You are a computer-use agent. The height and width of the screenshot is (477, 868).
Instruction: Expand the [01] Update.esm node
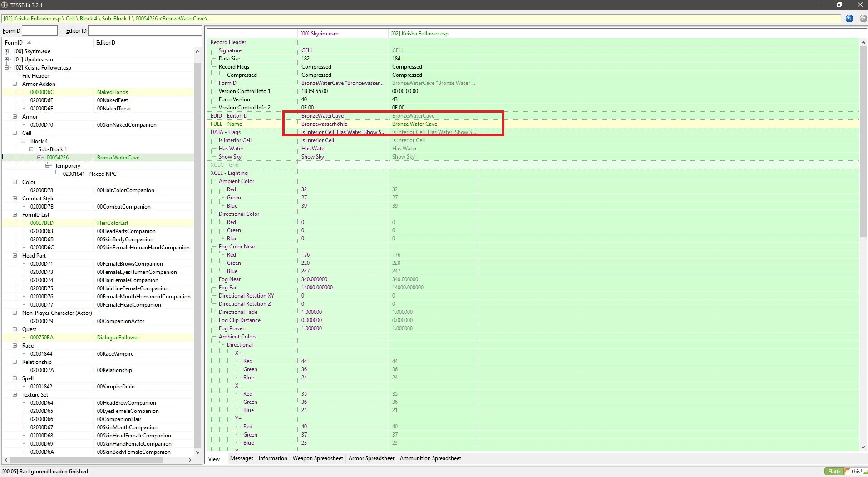(7, 60)
